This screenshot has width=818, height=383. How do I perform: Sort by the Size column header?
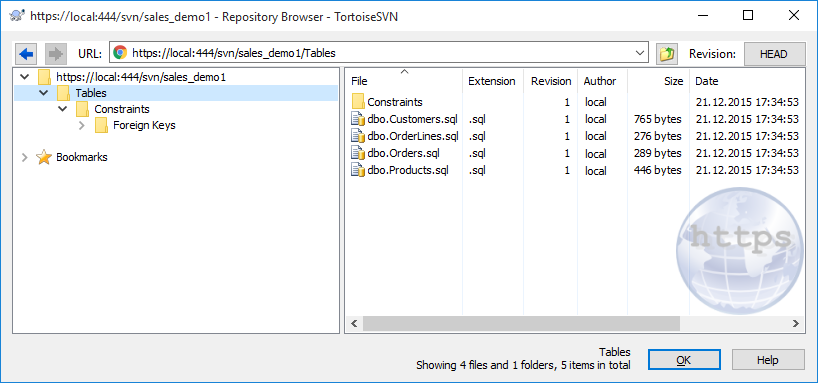(658, 81)
